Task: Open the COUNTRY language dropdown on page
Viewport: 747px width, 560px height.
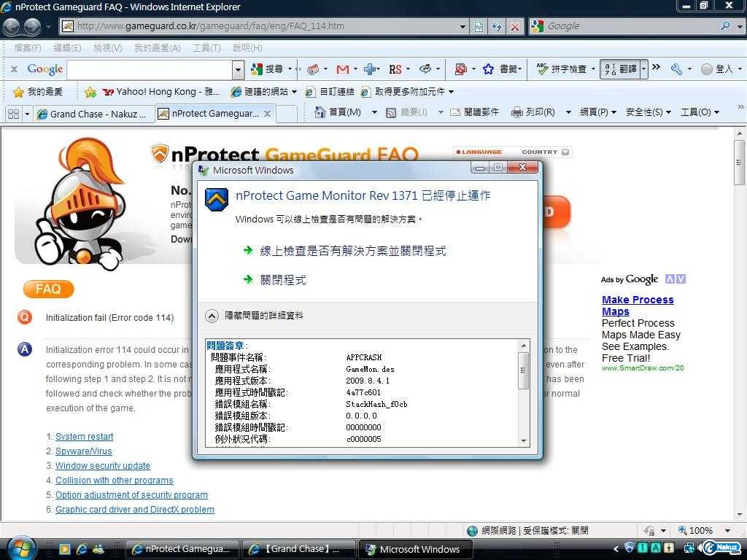Action: [565, 152]
